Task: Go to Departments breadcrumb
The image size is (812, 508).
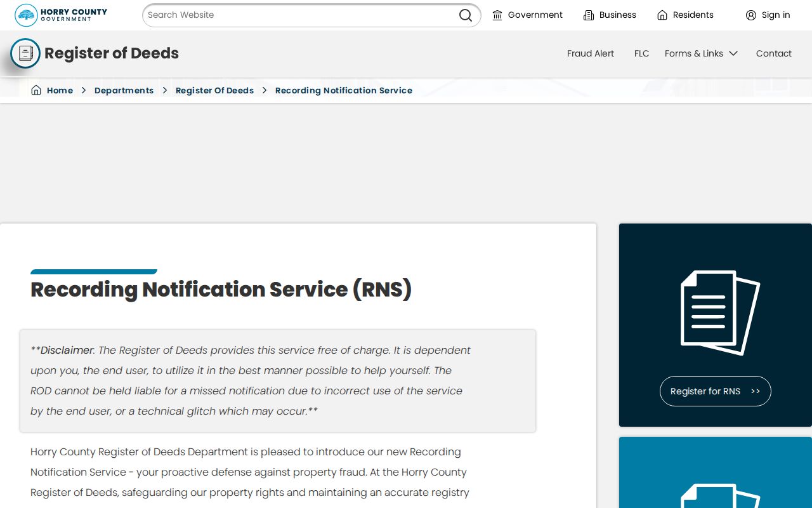Action: point(124,90)
